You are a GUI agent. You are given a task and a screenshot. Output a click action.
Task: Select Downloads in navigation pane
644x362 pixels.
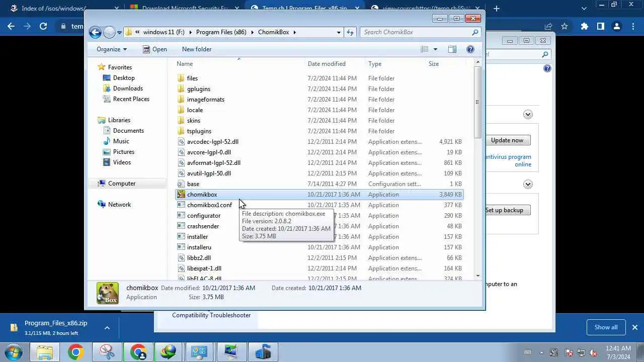128,88
